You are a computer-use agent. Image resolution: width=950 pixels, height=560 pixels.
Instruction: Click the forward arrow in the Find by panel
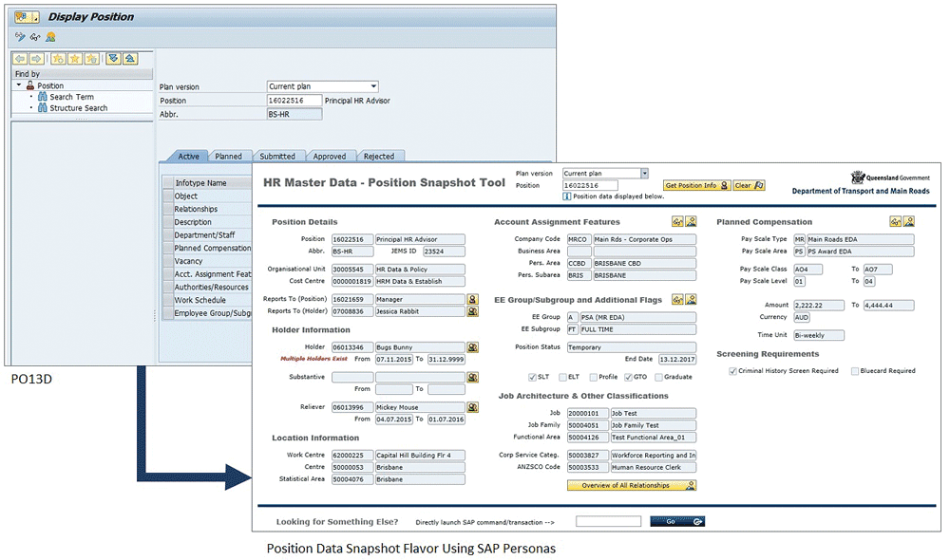click(36, 59)
